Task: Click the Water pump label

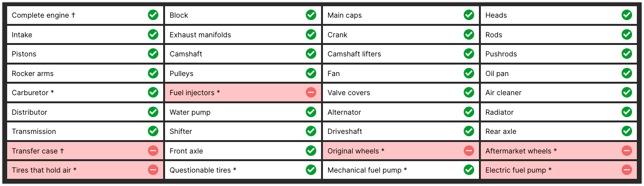Action: point(190,112)
